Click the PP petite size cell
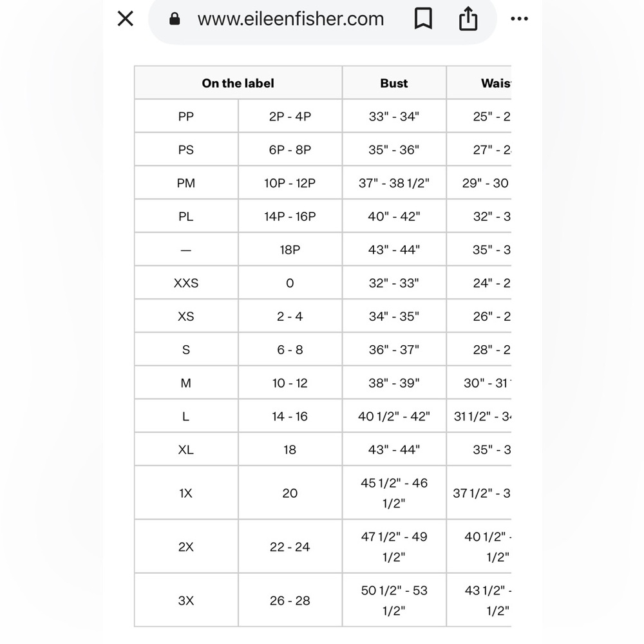Screen dimensions: 644x644 (186, 117)
